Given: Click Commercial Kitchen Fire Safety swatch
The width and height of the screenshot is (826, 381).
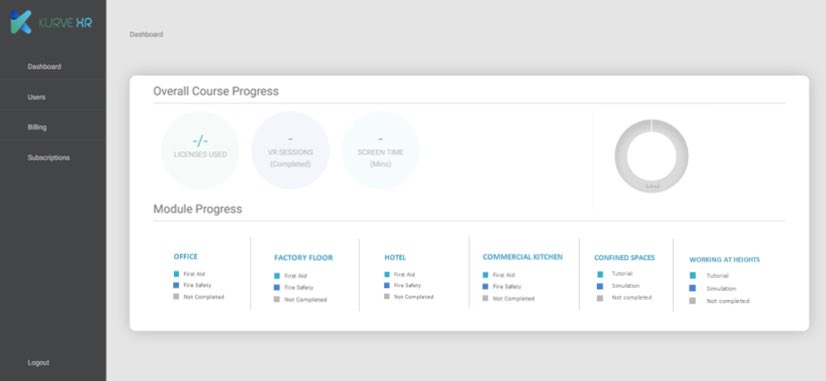Looking at the screenshot, I should 486,287.
